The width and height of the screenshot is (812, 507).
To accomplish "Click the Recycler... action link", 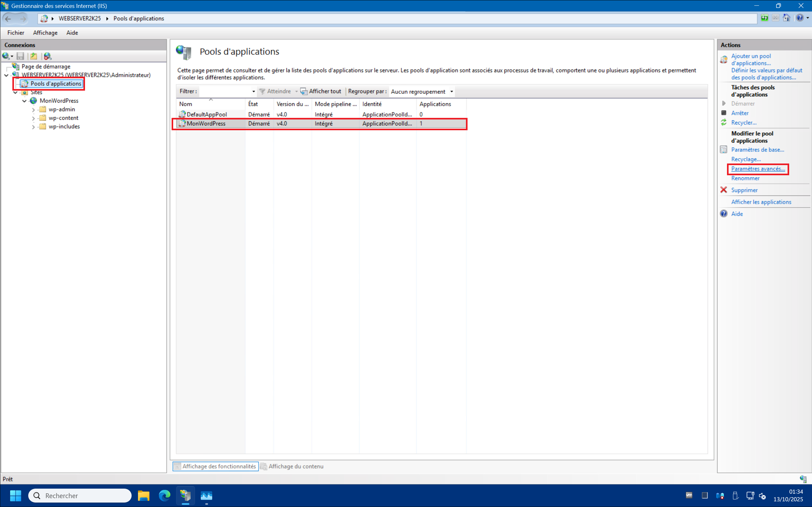I will tap(743, 123).
